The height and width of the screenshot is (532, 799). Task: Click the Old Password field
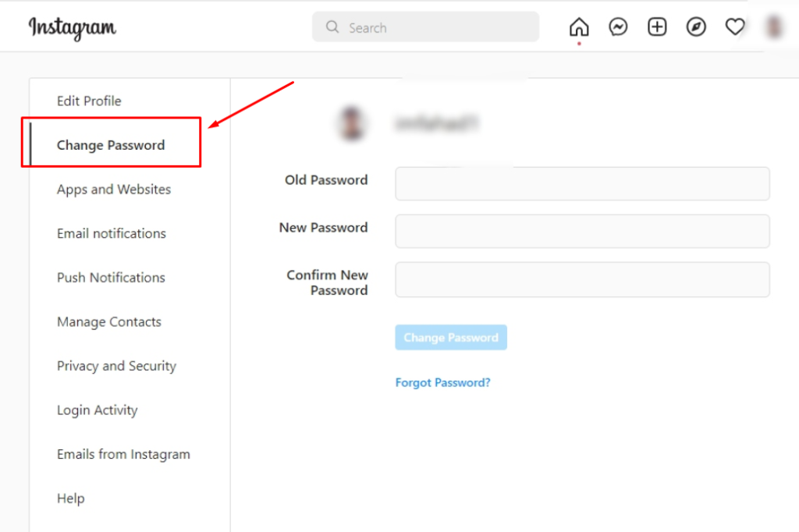click(582, 184)
